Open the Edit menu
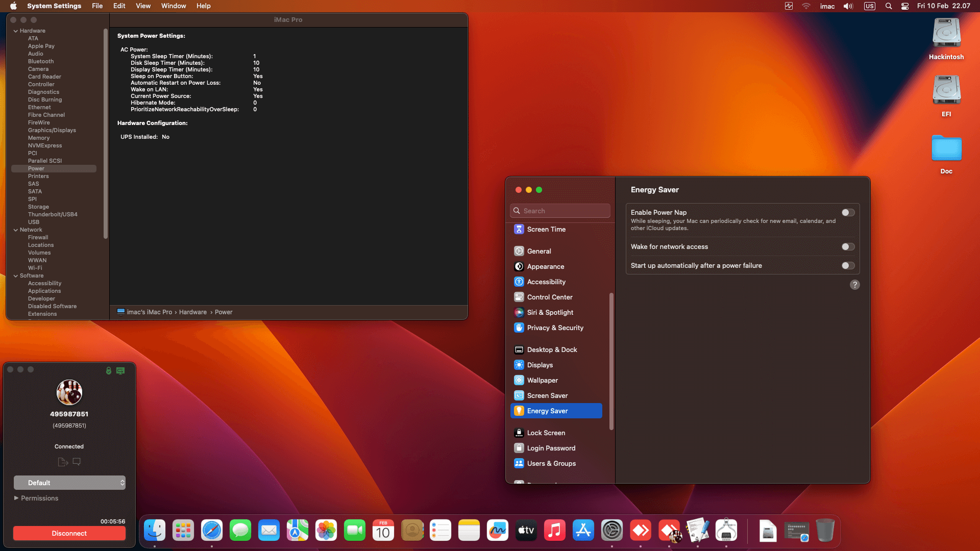The image size is (980, 551). pyautogui.click(x=119, y=6)
